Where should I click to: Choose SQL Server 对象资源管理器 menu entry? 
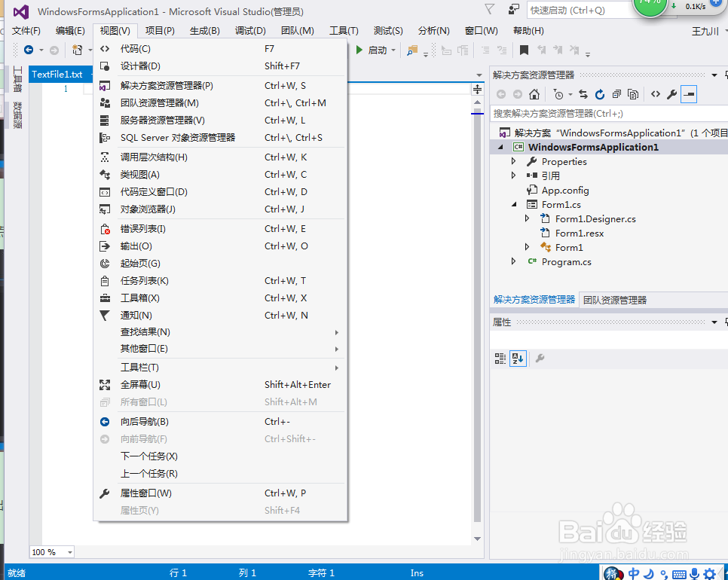coord(221,137)
